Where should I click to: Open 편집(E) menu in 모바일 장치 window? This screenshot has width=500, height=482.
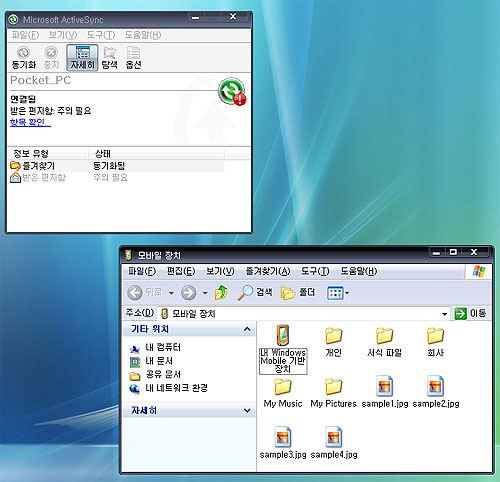[x=181, y=271]
